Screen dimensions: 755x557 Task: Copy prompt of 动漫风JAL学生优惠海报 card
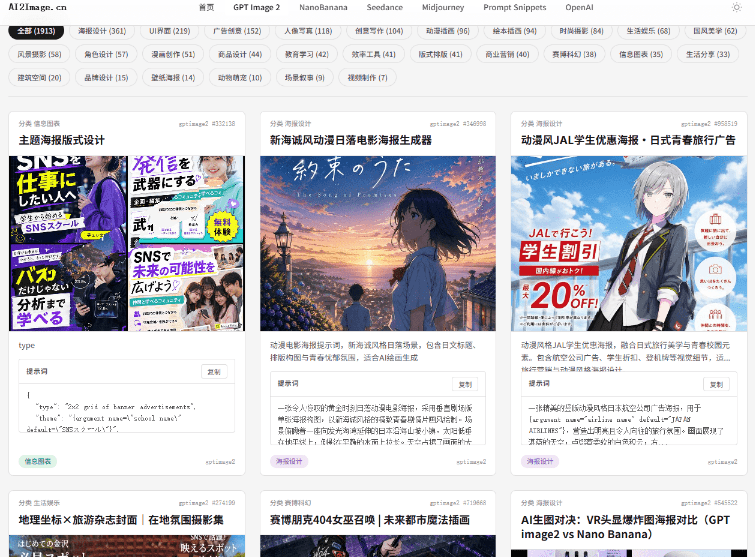(716, 384)
